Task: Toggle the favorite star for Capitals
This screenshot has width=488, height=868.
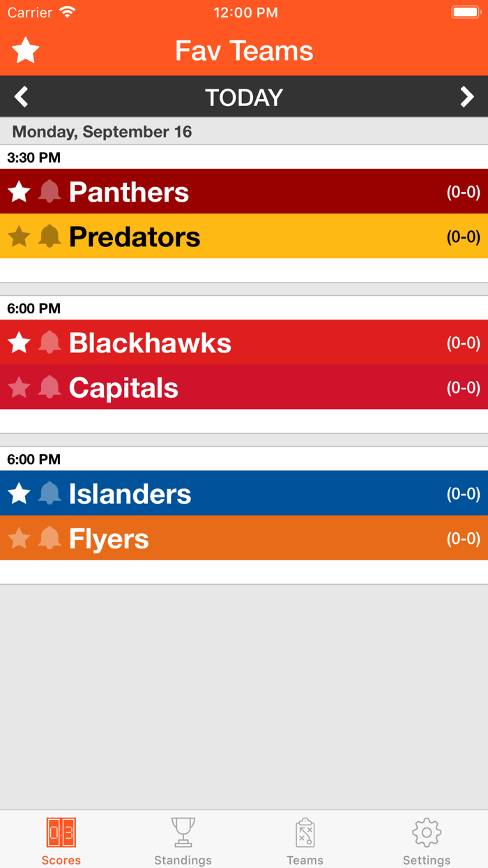Action: pos(18,387)
